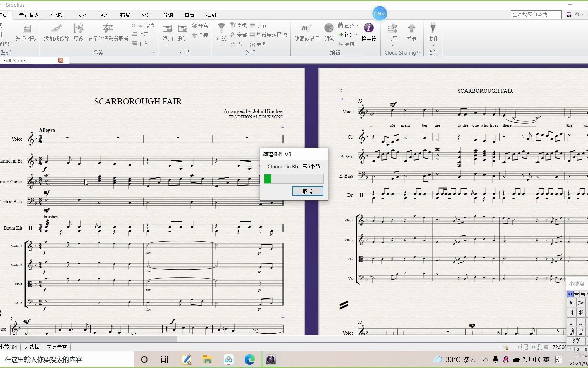Click the 72.50% zoom level

559,347
